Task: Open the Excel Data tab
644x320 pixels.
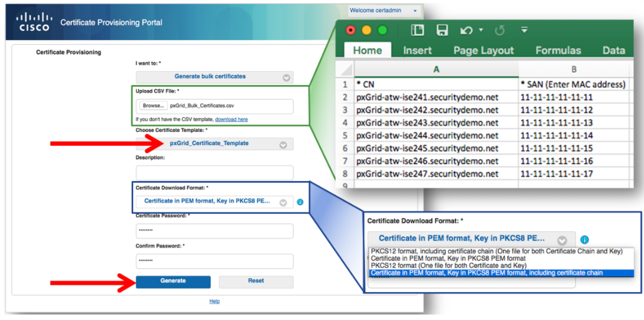Action: coord(614,50)
